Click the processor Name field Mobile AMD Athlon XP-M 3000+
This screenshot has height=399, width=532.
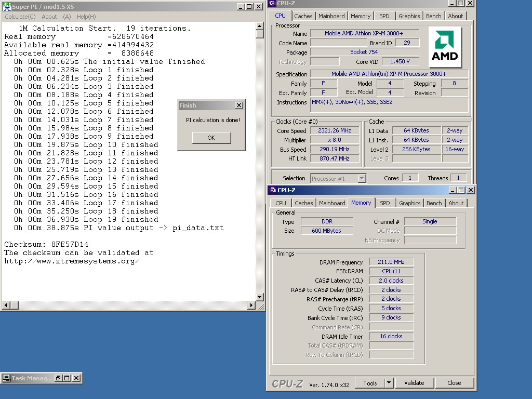tap(364, 33)
